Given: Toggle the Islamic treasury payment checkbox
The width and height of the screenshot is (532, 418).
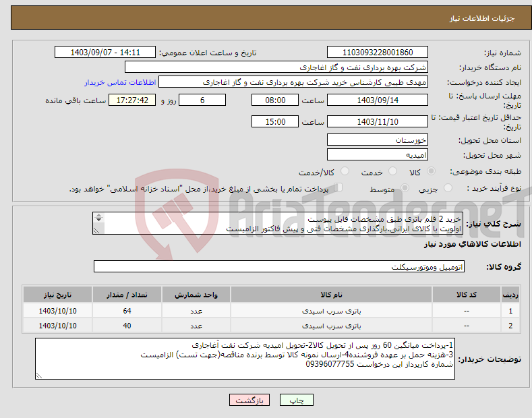Looking at the screenshot, I should coord(338,187).
